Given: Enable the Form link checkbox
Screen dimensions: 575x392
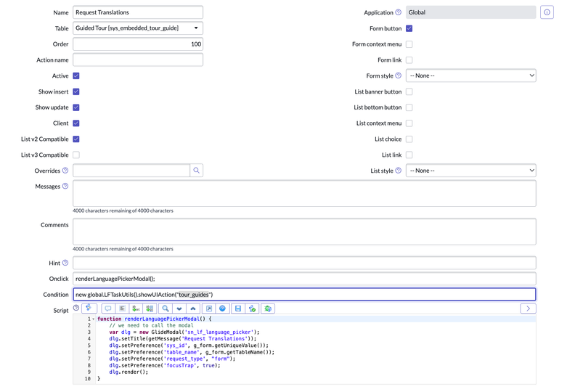Looking at the screenshot, I should 409,60.
